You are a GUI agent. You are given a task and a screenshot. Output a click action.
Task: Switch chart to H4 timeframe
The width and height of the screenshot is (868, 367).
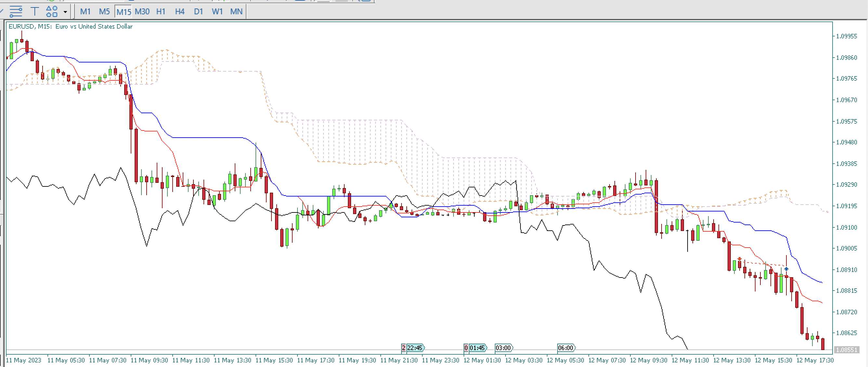179,12
